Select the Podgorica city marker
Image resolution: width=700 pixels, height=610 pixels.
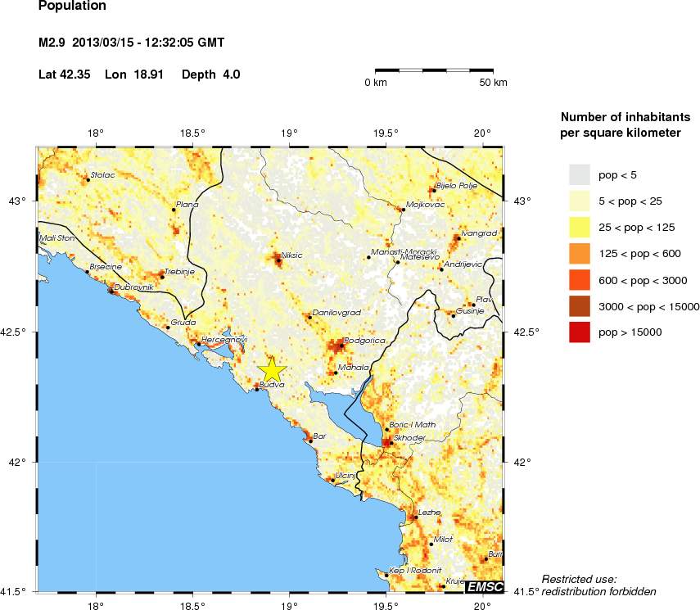click(x=341, y=346)
